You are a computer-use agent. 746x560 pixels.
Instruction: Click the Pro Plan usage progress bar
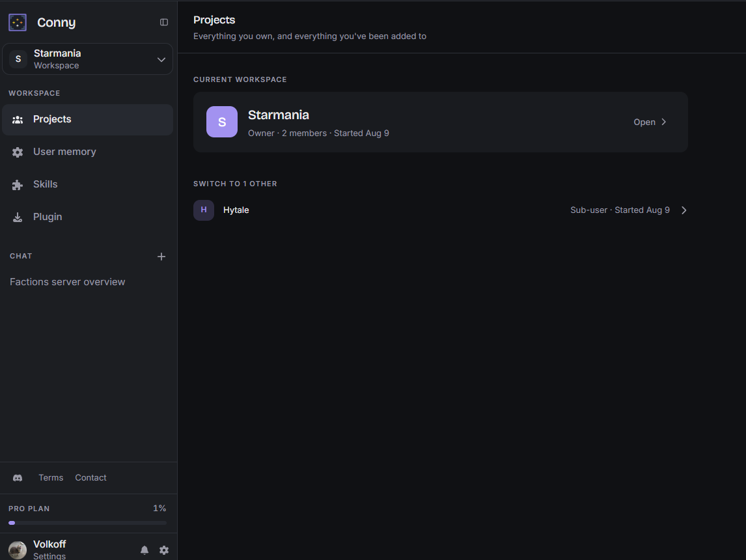point(87,523)
